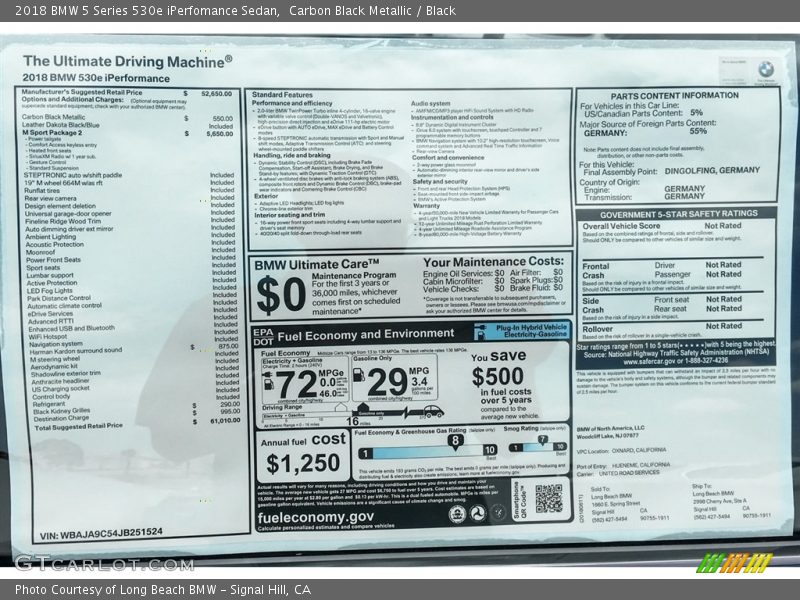Click the Universal garage-door opener row

[130, 214]
